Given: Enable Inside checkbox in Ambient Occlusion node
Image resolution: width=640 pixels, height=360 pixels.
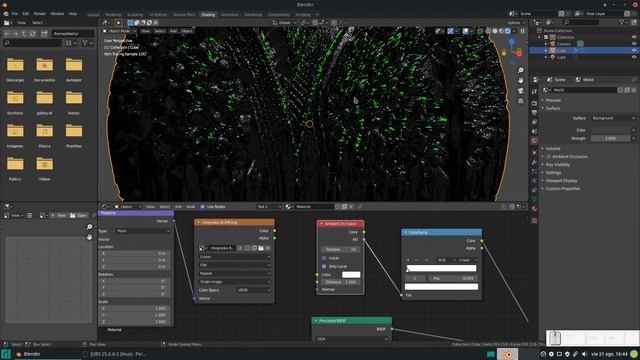Looking at the screenshot, I should (x=324, y=258).
